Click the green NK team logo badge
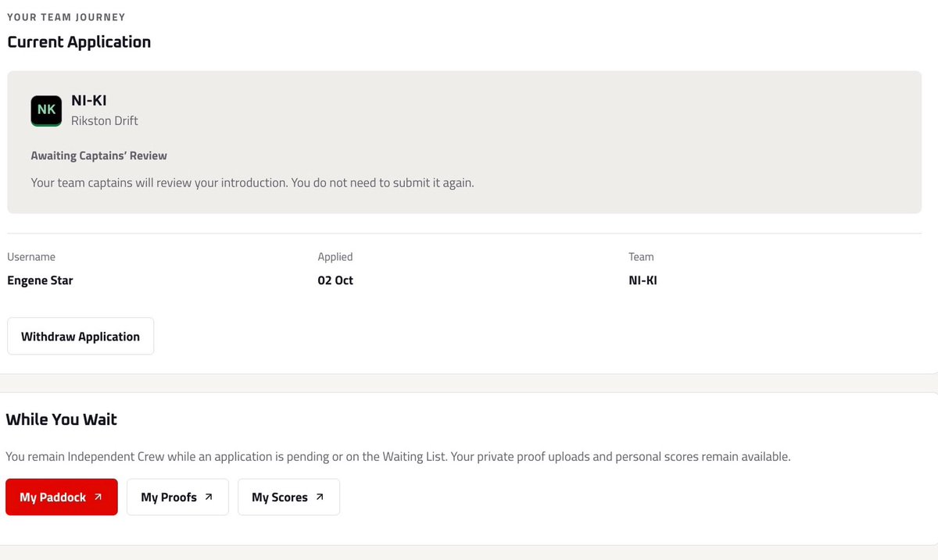 click(x=46, y=111)
